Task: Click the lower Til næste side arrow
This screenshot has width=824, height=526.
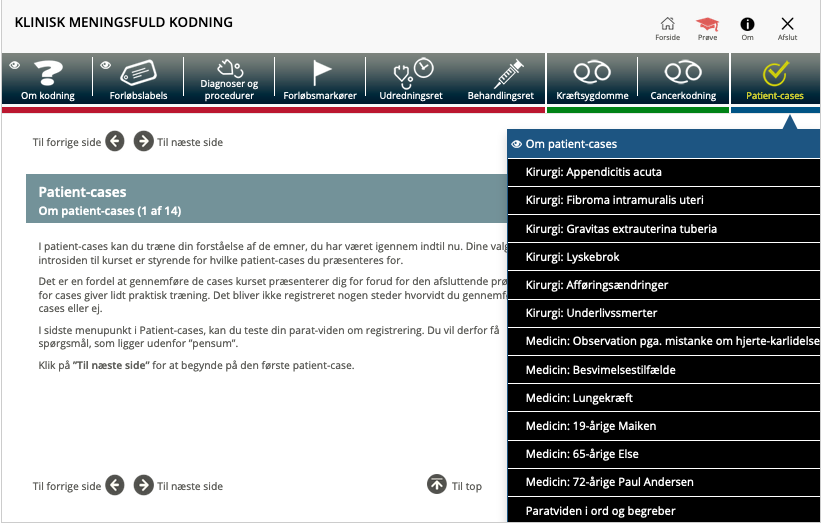Action: point(143,486)
